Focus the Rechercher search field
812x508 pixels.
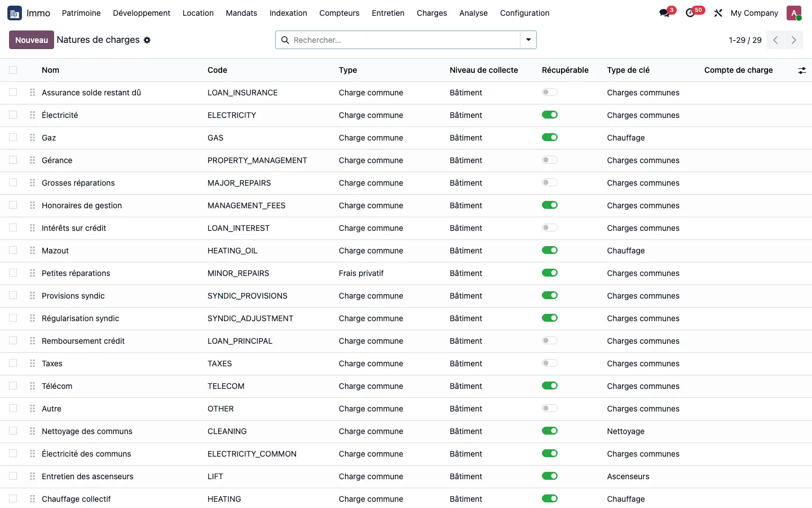pyautogui.click(x=404, y=40)
